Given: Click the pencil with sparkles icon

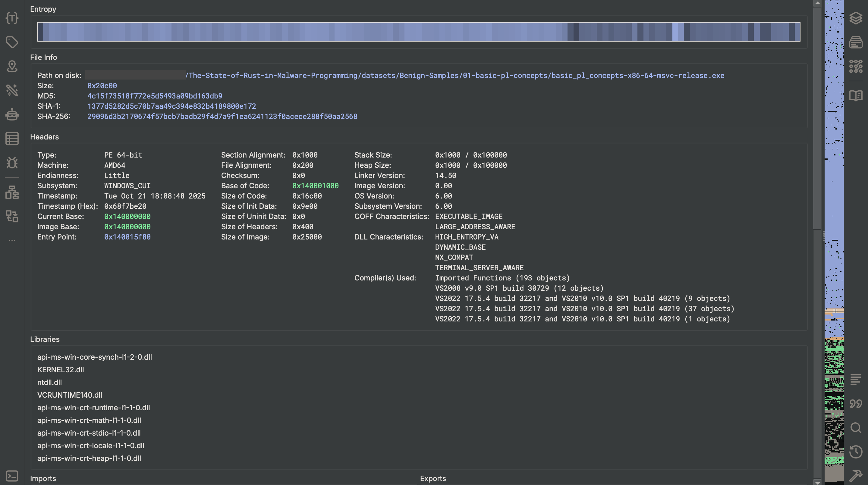Looking at the screenshot, I should pos(12,90).
